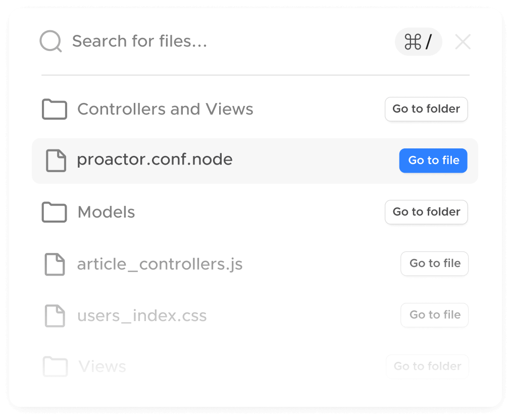Image resolution: width=512 pixels, height=420 pixels.
Task: Click the magnifying glass search icon
Action: point(49,41)
